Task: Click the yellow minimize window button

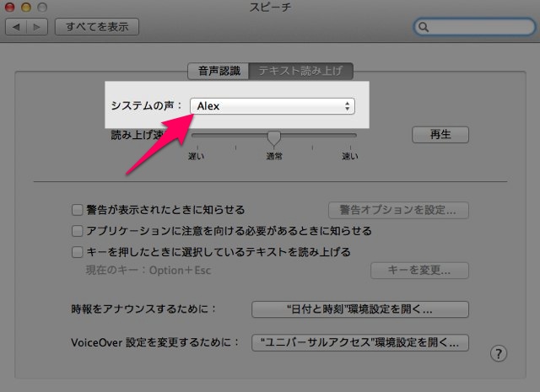Action: pyautogui.click(x=26, y=7)
